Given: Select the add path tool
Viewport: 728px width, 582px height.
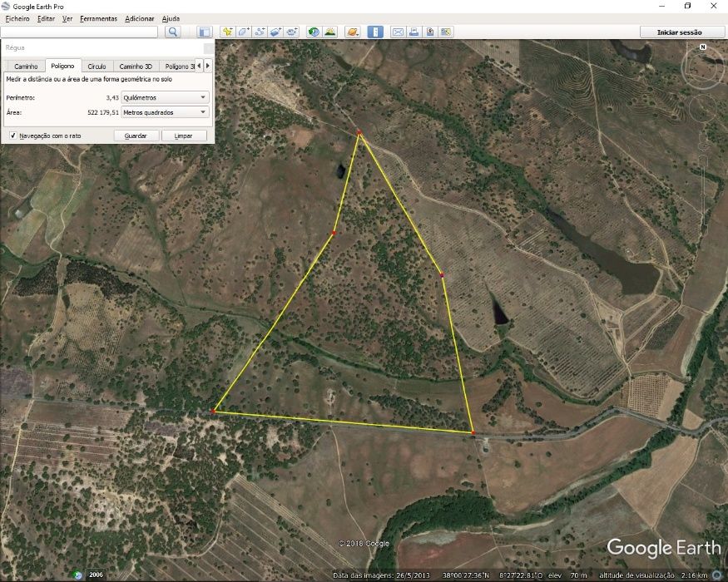Looking at the screenshot, I should 260,32.
